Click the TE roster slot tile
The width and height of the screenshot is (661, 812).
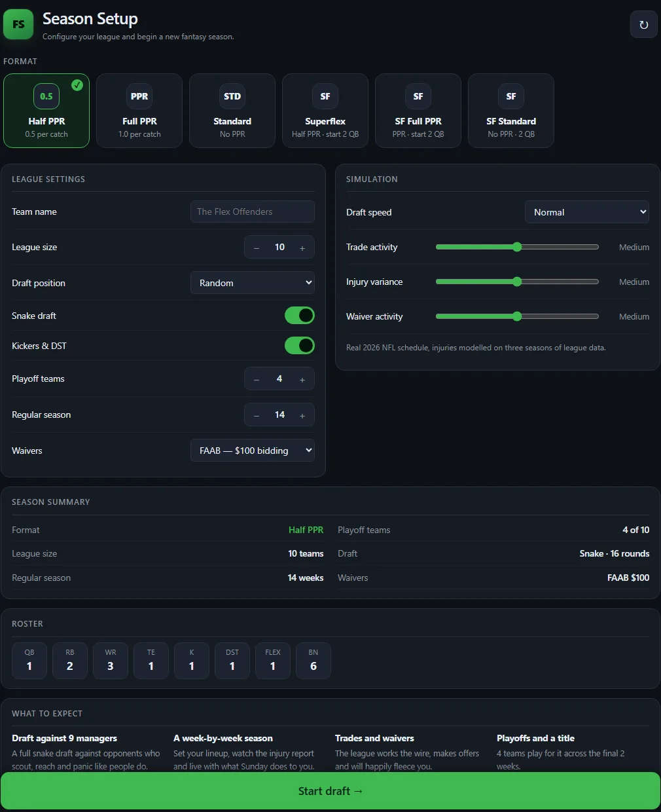pos(151,661)
